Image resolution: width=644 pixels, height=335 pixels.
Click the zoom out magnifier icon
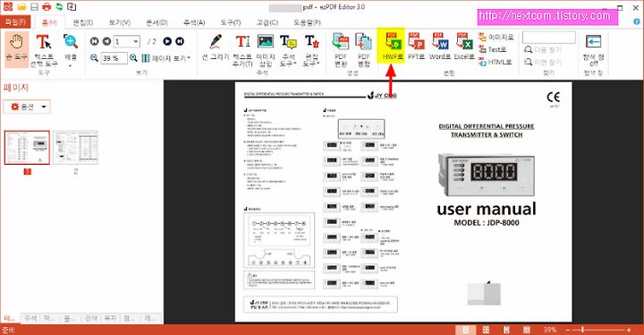pyautogui.click(x=94, y=58)
